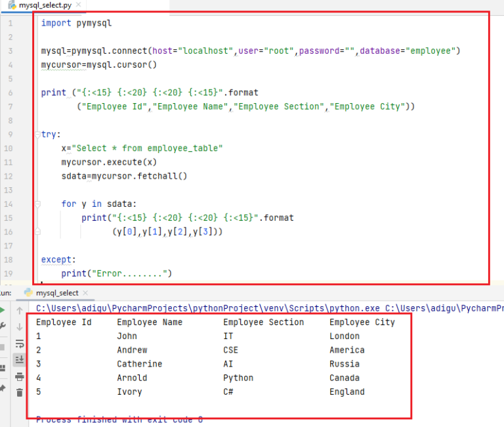Pin the Run tab with pin icon
504x427 pixels.
[2, 388]
